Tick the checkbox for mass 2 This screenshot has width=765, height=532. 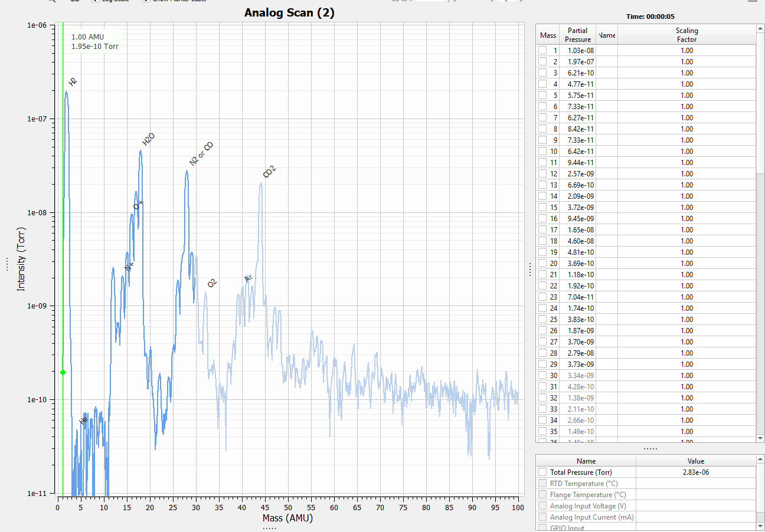[x=542, y=62]
